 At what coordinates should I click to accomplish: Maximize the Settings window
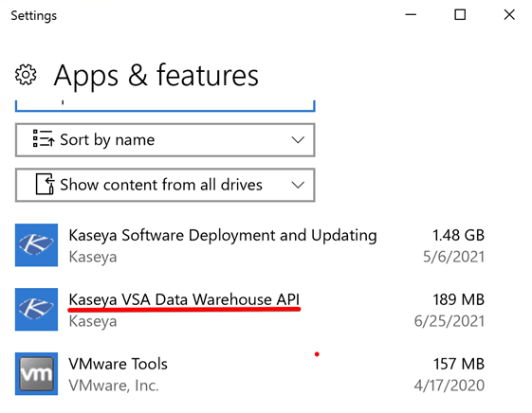(x=460, y=14)
